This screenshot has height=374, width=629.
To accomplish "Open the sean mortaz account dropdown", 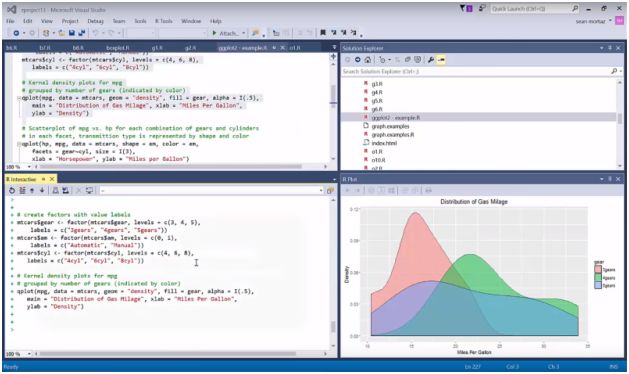I will (611, 20).
